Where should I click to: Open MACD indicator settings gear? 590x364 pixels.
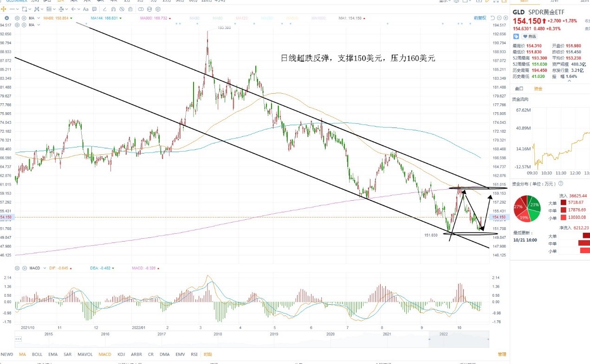pyautogui.click(x=17, y=268)
